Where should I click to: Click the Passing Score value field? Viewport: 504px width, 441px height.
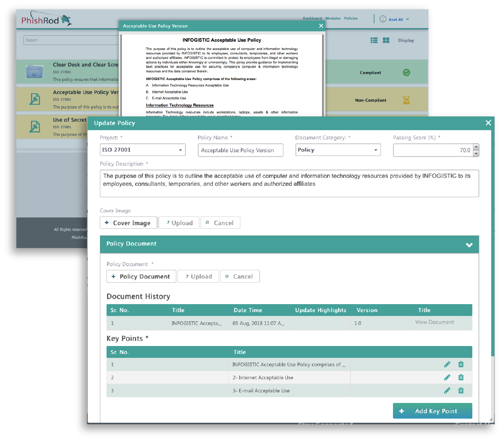click(x=433, y=150)
